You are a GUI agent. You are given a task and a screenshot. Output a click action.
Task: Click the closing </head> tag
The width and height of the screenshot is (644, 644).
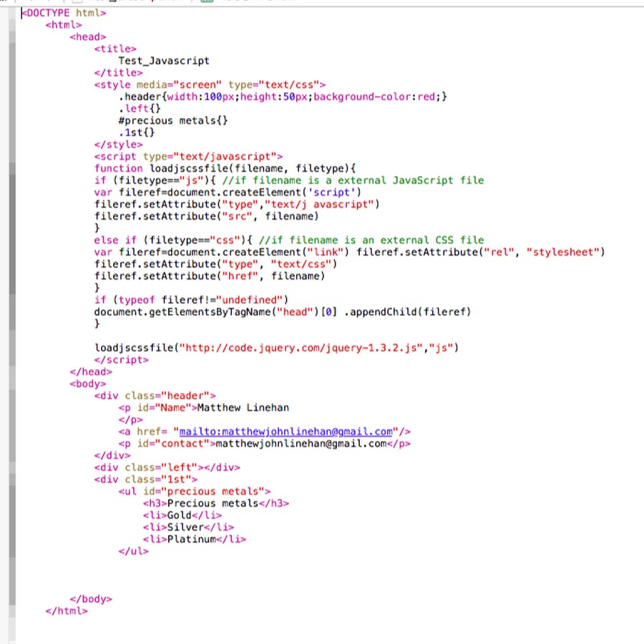point(91,371)
